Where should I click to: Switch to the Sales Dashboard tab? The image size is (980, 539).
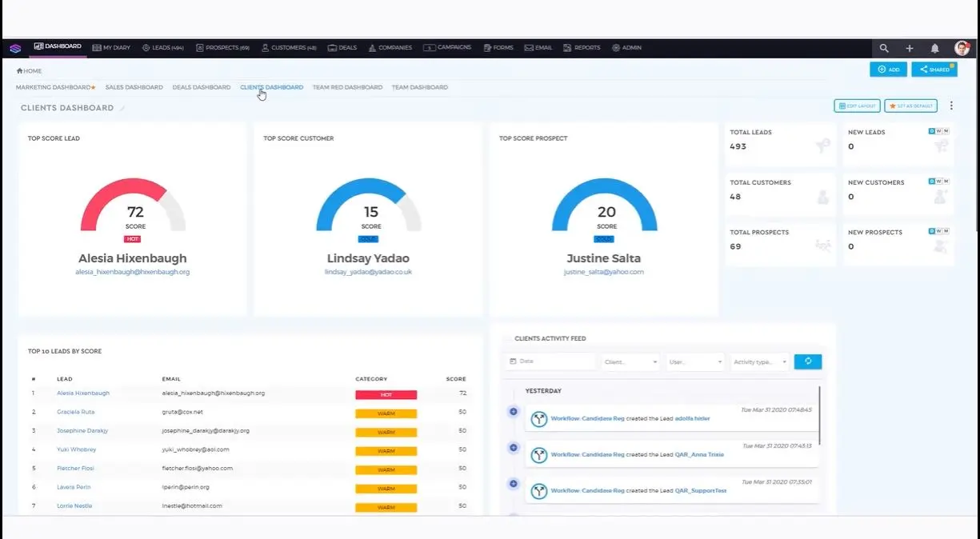pyautogui.click(x=134, y=87)
